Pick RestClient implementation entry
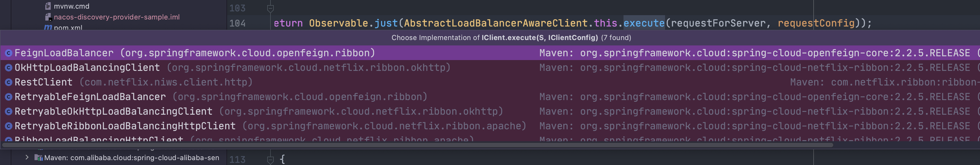The width and height of the screenshot is (980, 165). click(490, 82)
